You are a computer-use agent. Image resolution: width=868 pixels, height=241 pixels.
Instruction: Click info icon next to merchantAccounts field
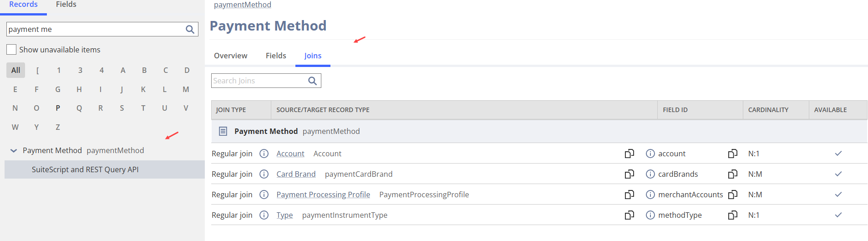(x=650, y=195)
